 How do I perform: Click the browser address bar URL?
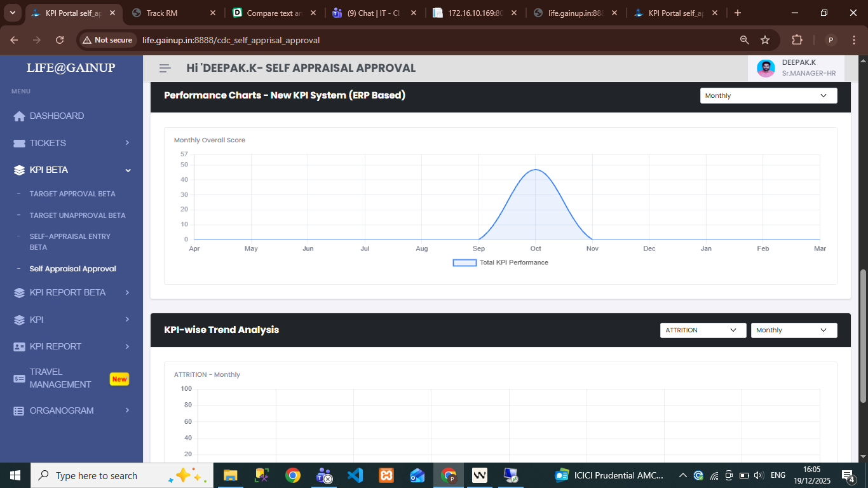pos(231,40)
